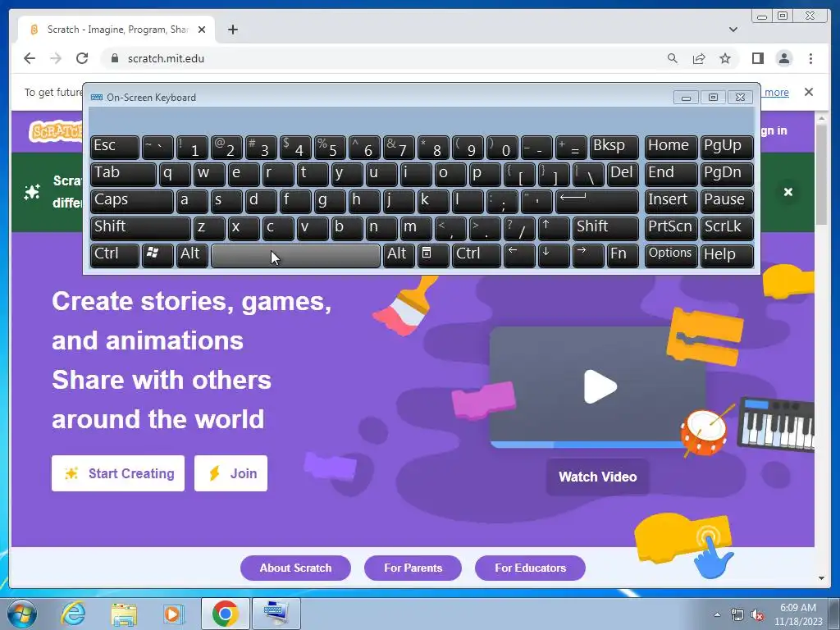Image resolution: width=840 pixels, height=630 pixels.
Task: Open the For Parents tab
Action: coord(413,568)
